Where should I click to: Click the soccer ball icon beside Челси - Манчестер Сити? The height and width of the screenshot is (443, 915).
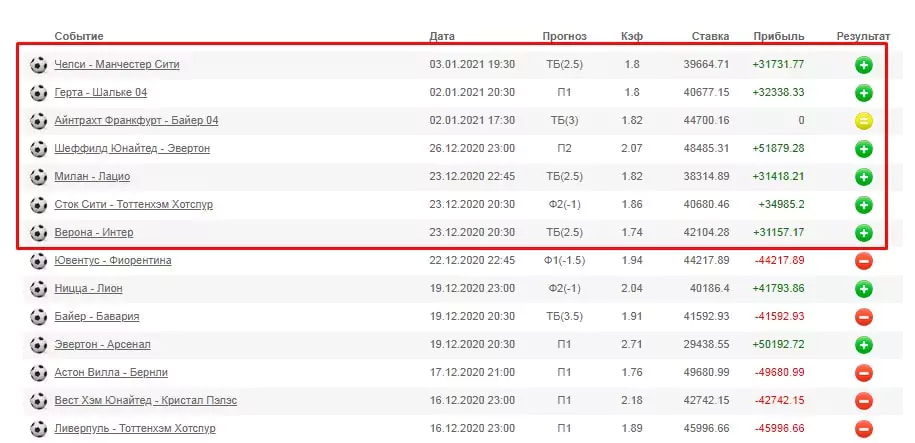39,65
